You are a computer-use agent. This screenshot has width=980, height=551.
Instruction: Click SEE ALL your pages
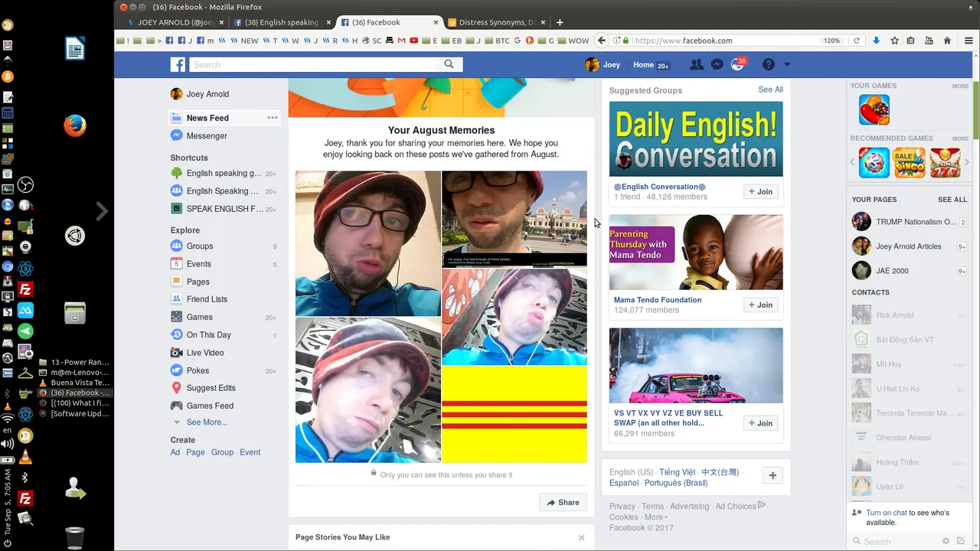pos(952,200)
